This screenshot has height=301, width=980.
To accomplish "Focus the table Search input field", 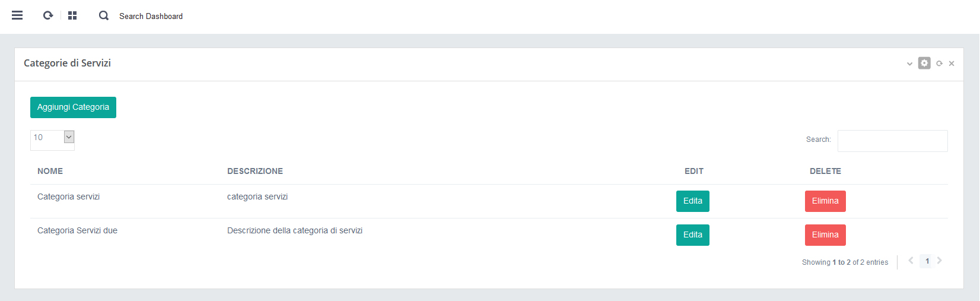I will tap(892, 141).
